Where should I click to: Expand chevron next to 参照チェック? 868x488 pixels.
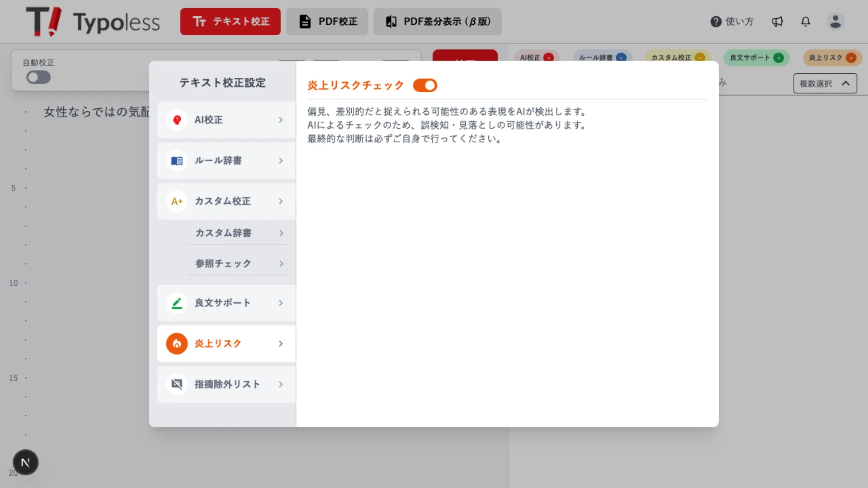[281, 263]
